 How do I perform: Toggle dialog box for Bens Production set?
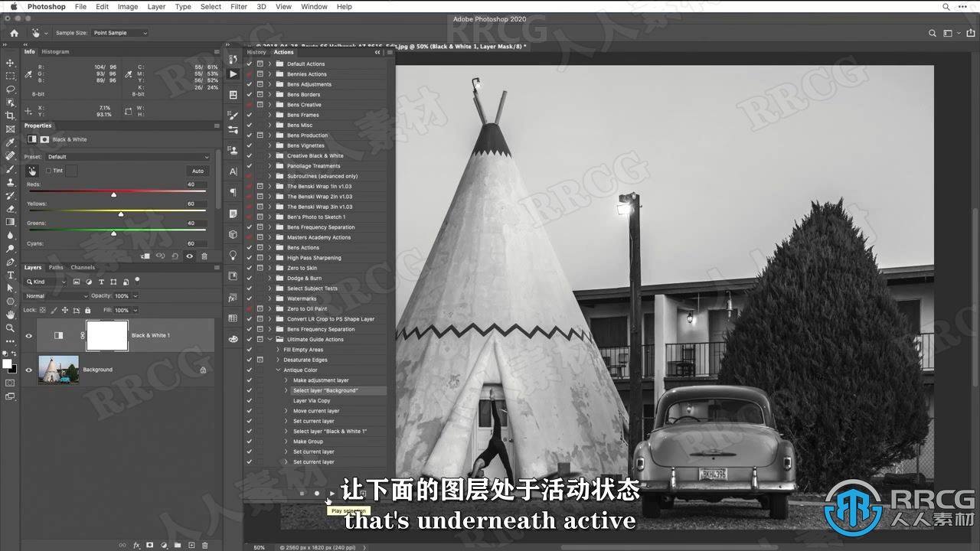(260, 135)
